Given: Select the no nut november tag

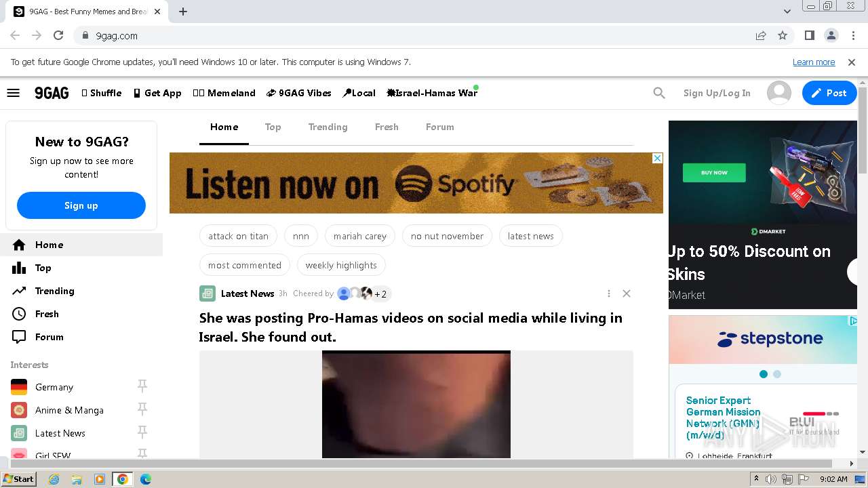Looking at the screenshot, I should coord(447,236).
